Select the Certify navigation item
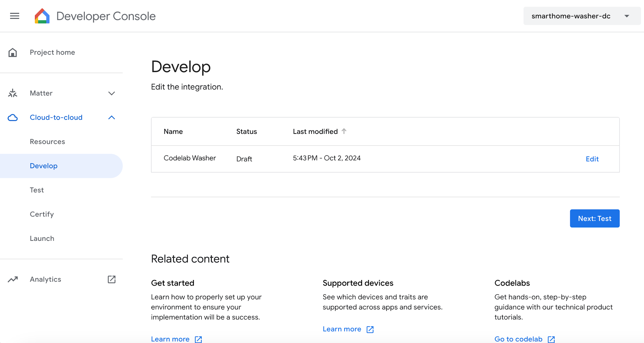This screenshot has height=343, width=644. click(x=42, y=214)
